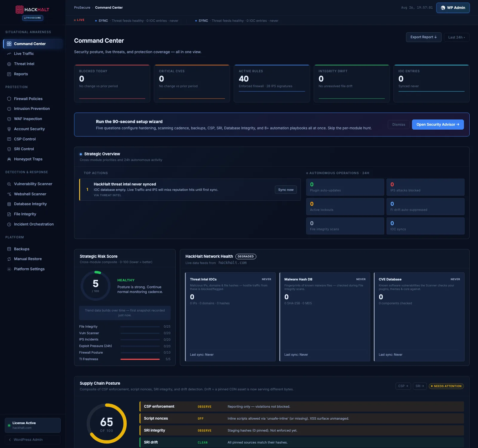Click the Active lockouts tile
The image size is (478, 448).
[x=345, y=206]
